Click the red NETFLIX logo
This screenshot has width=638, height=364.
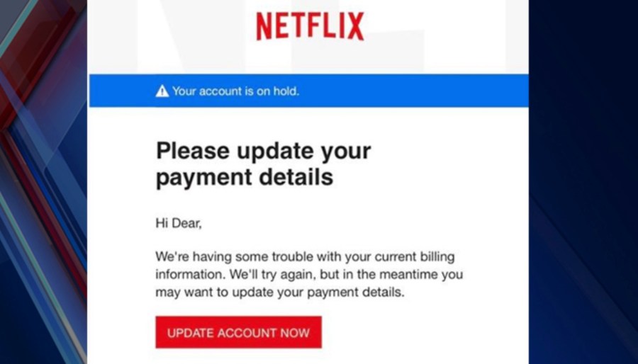click(x=310, y=26)
